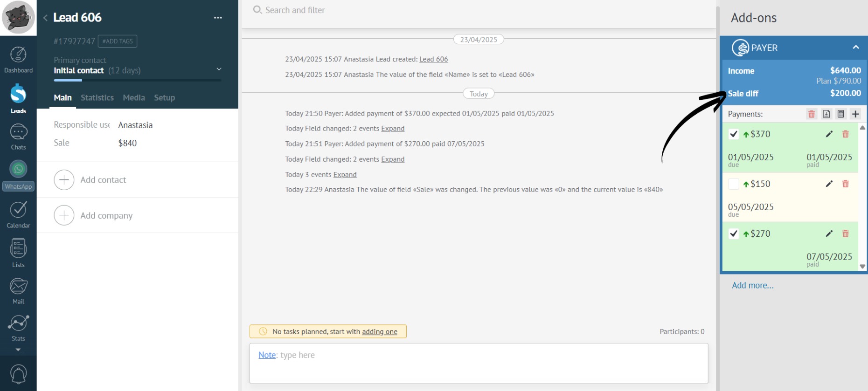Uncheck the $270 payment checkbox
Image resolution: width=868 pixels, height=391 pixels.
click(734, 234)
